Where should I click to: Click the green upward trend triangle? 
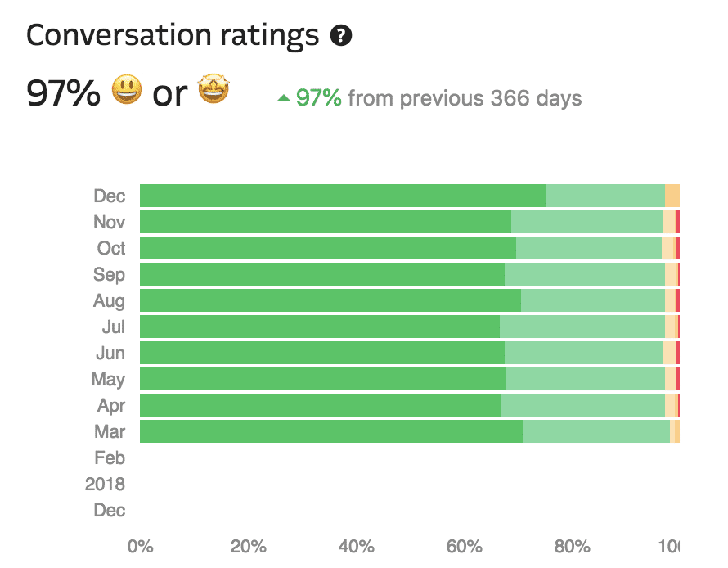(x=284, y=99)
